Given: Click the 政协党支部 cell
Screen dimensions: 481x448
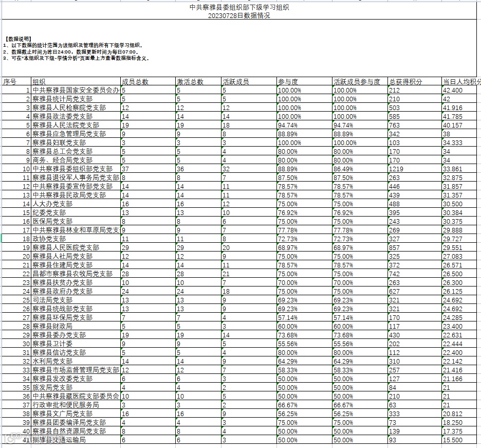Looking at the screenshot, I should coord(76,239).
